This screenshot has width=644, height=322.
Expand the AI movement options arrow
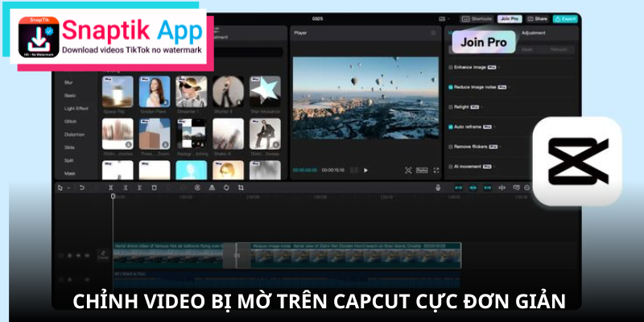pos(494,167)
